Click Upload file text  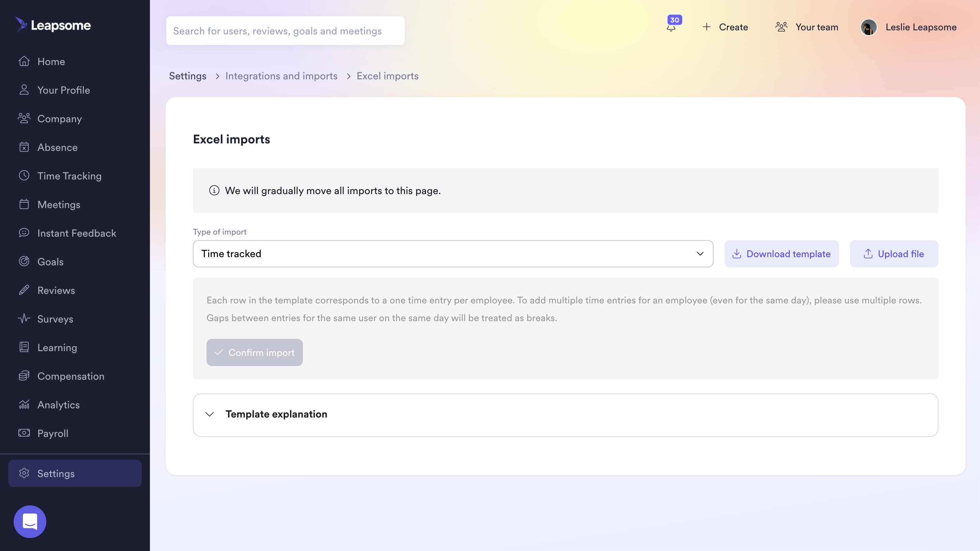[901, 254]
